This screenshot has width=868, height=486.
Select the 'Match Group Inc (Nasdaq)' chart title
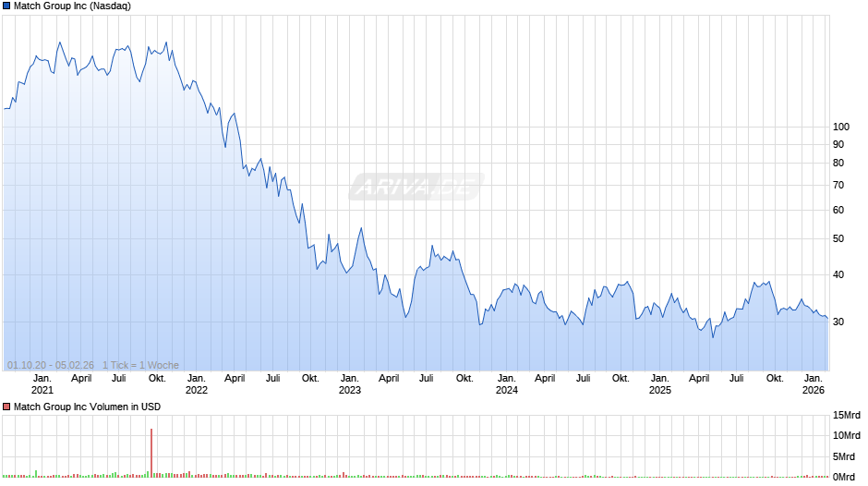coord(72,6)
